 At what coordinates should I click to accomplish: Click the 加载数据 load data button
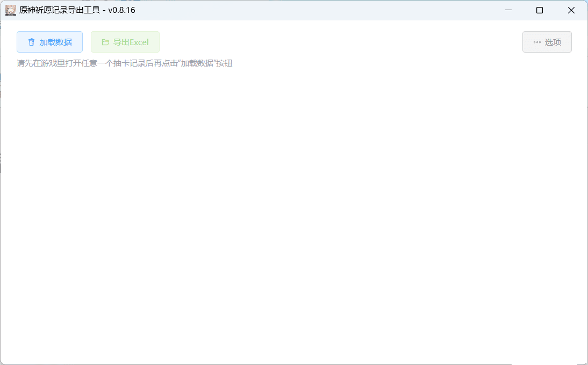[49, 42]
